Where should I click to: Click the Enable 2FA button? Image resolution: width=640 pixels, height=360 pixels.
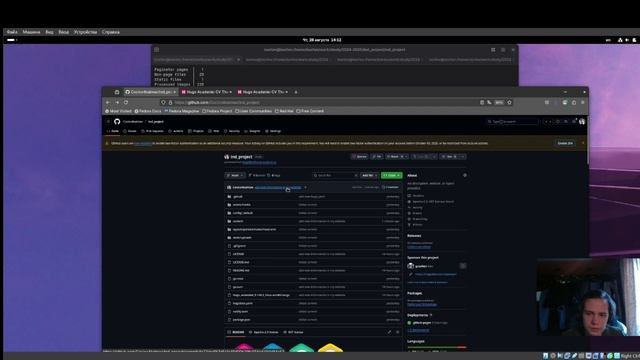pyautogui.click(x=565, y=143)
